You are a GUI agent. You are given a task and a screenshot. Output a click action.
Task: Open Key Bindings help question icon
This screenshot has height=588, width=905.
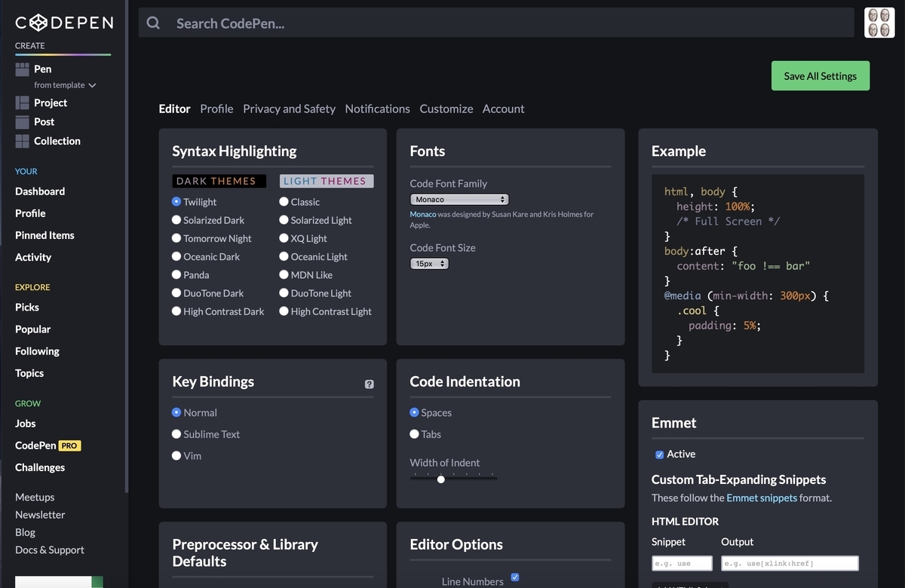pos(369,384)
